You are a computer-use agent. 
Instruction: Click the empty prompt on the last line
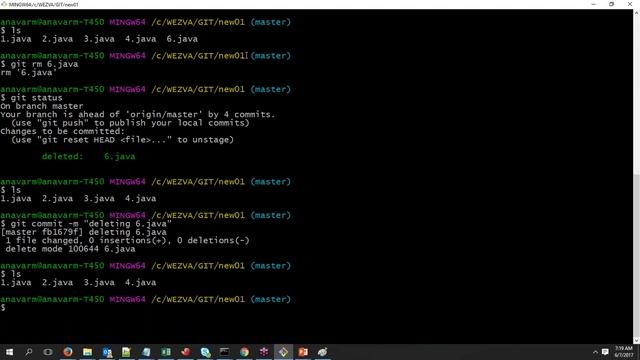point(3,308)
